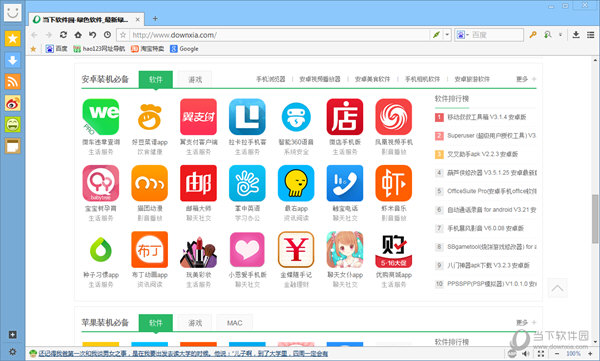Viewport: 600px width, 361px height.
Task: Open the hao123 bookmark
Action: (x=99, y=49)
